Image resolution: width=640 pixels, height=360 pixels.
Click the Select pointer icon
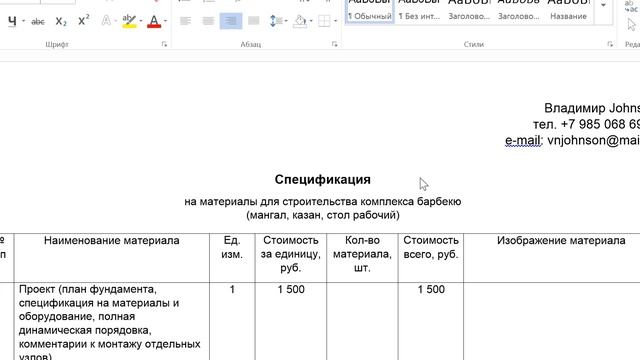click(631, 25)
